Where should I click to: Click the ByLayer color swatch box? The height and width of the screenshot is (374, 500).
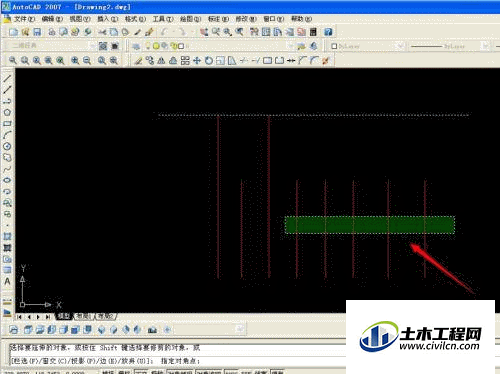[334, 46]
